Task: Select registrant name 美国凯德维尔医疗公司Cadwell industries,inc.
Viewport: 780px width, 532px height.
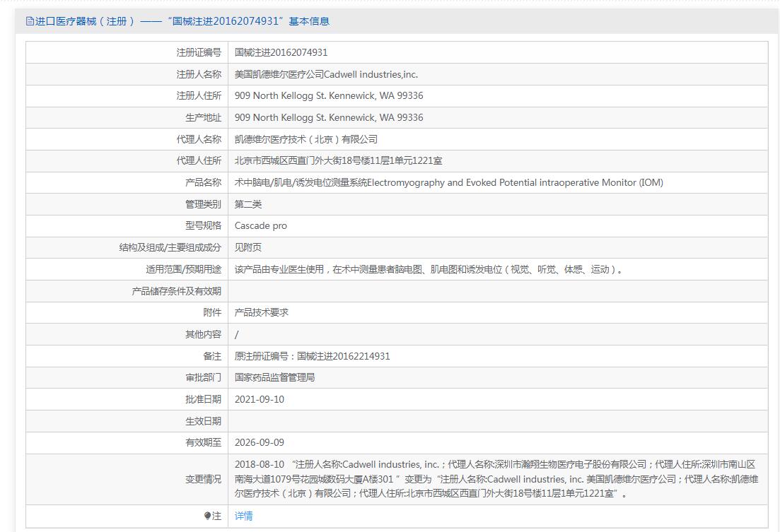Action: coord(326,74)
